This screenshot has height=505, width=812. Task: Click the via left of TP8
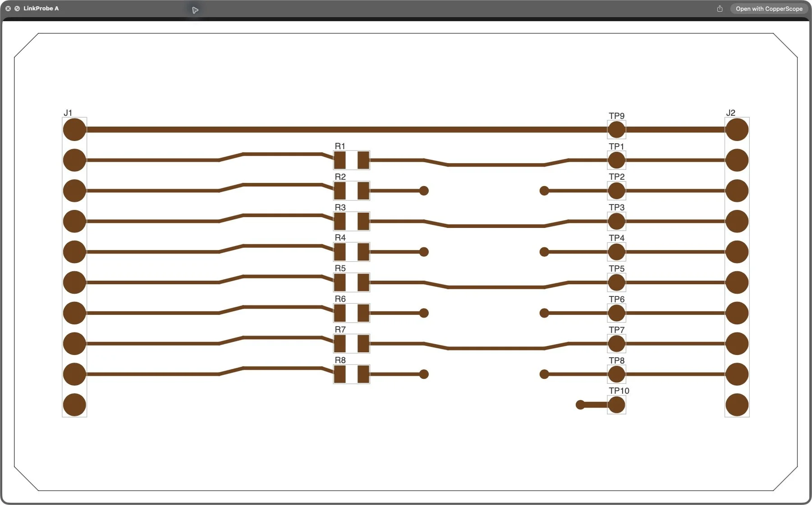point(544,374)
